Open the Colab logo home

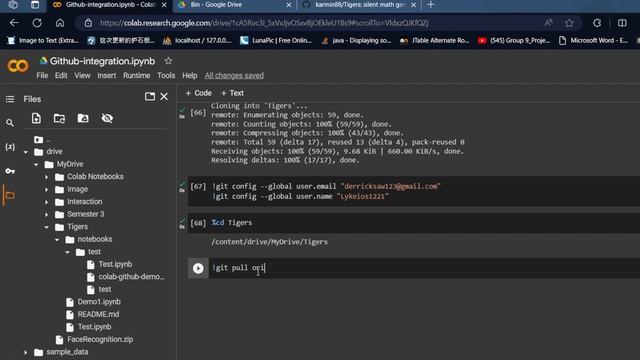pyautogui.click(x=18, y=66)
